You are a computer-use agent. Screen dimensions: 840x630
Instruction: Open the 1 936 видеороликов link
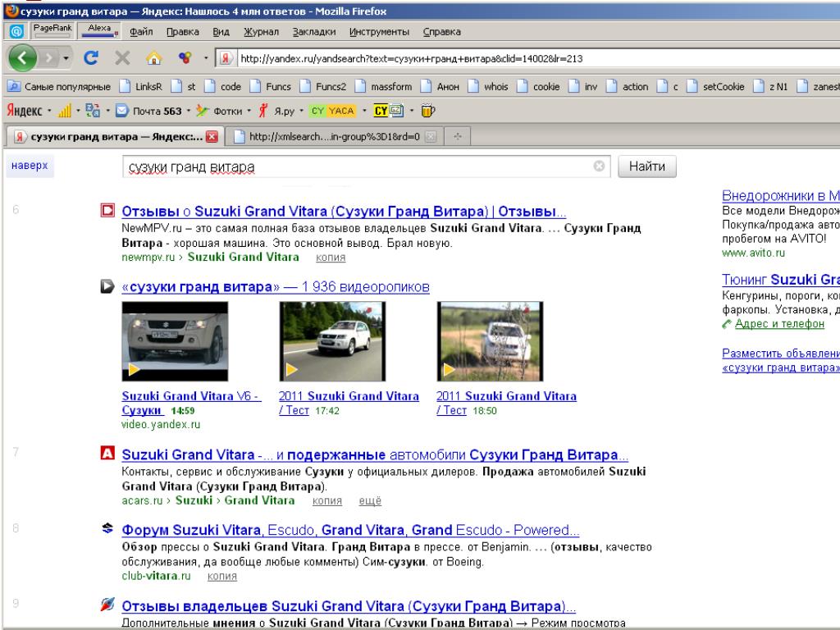pos(276,286)
